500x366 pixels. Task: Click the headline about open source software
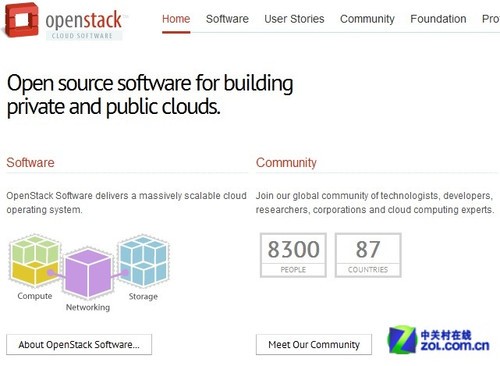coord(150,96)
